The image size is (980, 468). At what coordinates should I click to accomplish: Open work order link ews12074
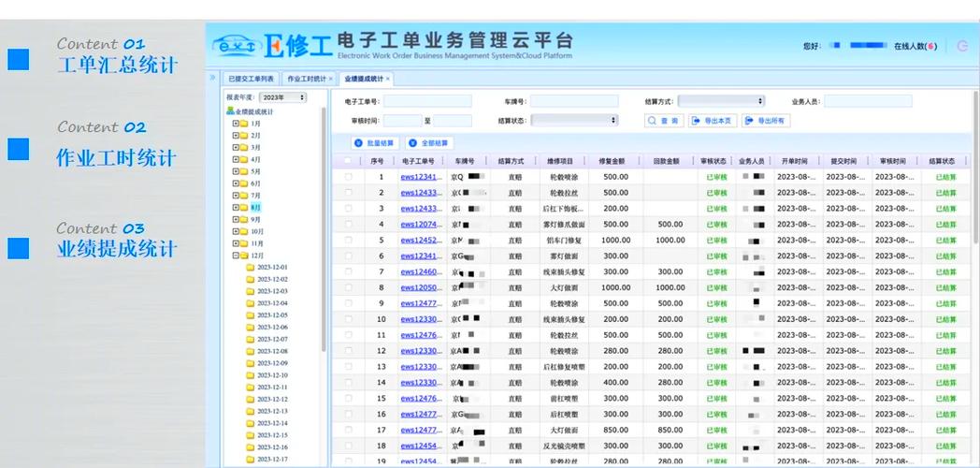click(422, 225)
